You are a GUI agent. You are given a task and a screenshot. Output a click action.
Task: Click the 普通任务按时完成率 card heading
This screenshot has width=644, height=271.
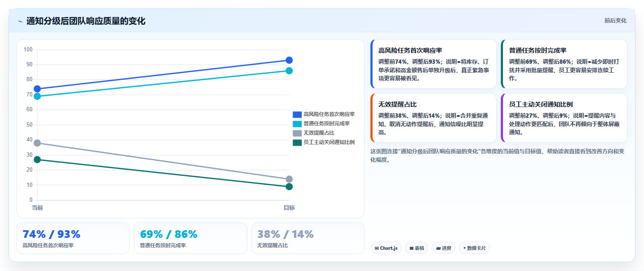538,51
